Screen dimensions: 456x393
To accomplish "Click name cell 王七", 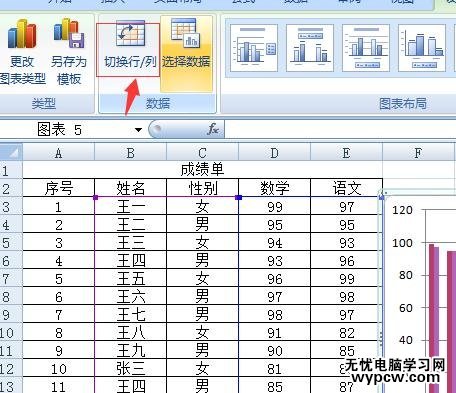I will tap(130, 314).
